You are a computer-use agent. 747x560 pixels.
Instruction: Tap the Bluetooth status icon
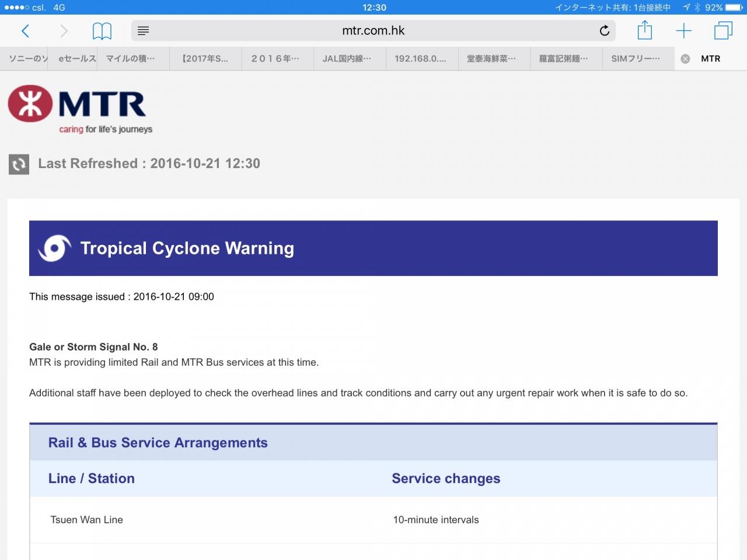coord(697,8)
